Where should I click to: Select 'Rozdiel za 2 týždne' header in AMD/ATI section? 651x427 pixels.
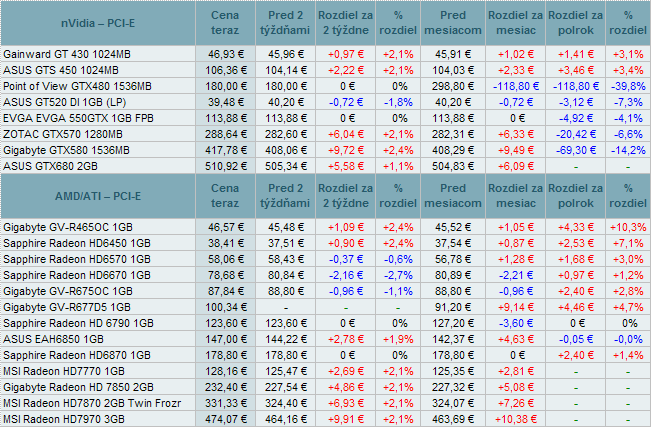(x=345, y=196)
